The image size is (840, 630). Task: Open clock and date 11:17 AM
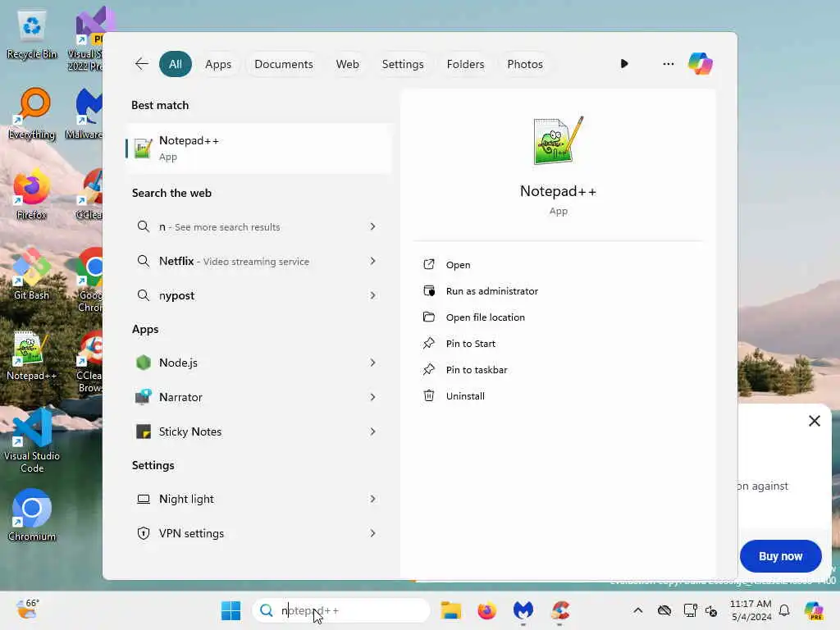pyautogui.click(x=751, y=610)
